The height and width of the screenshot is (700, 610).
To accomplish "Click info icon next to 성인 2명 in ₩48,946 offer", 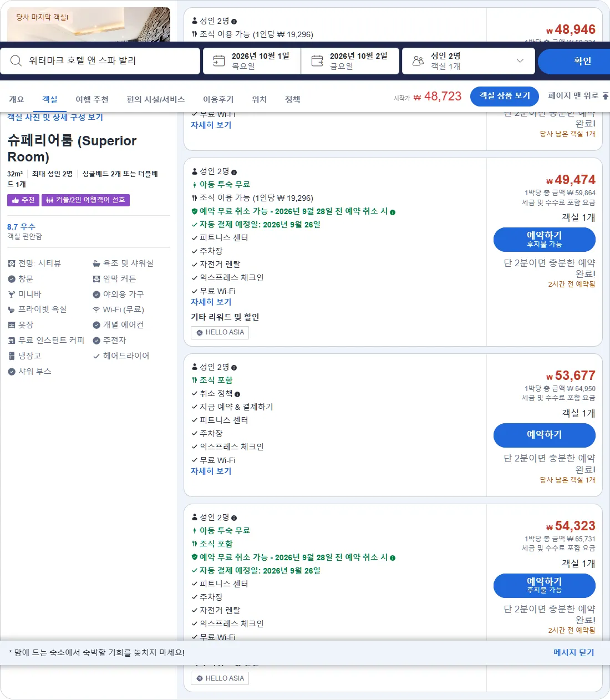I will coord(234,22).
